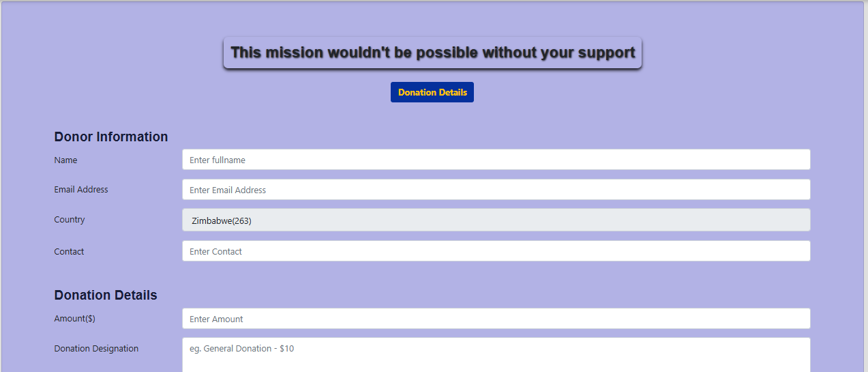This screenshot has width=868, height=372.
Task: Click the Donor Information section heading
Action: [111, 137]
